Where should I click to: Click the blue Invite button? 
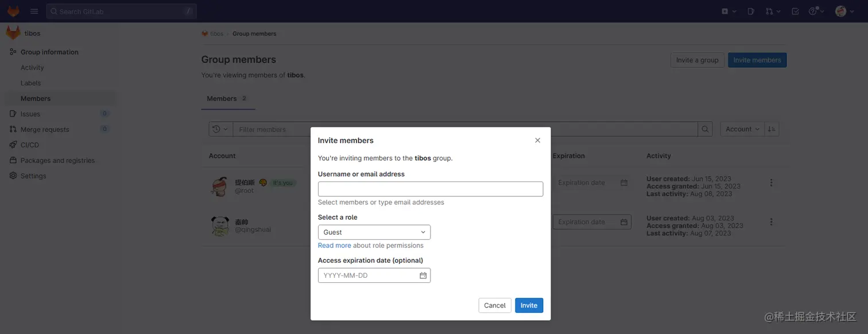point(529,305)
